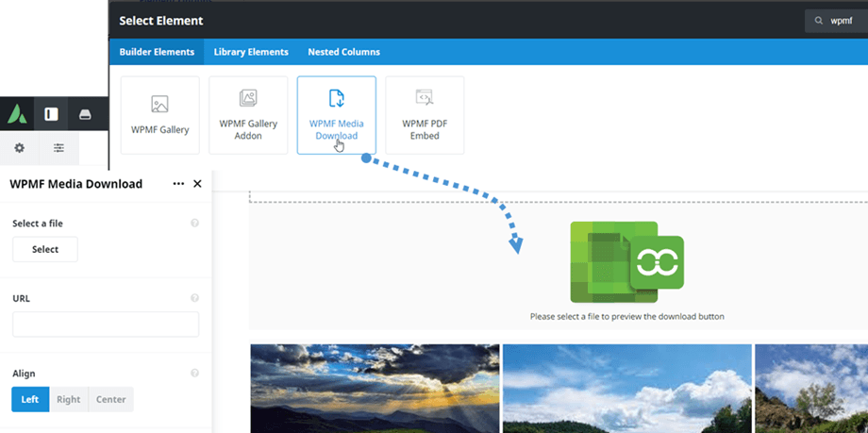Switch to the Nested Columns tab
The image size is (868, 433).
[343, 52]
